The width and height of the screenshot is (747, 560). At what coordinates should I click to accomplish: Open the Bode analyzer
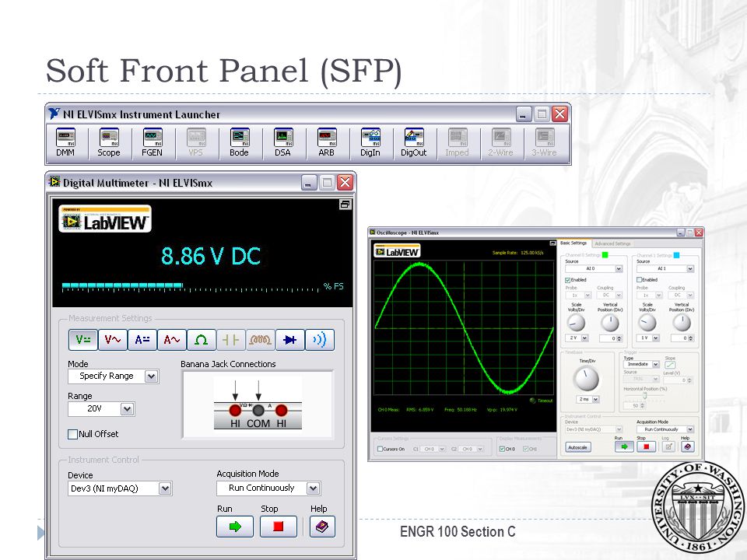(239, 142)
